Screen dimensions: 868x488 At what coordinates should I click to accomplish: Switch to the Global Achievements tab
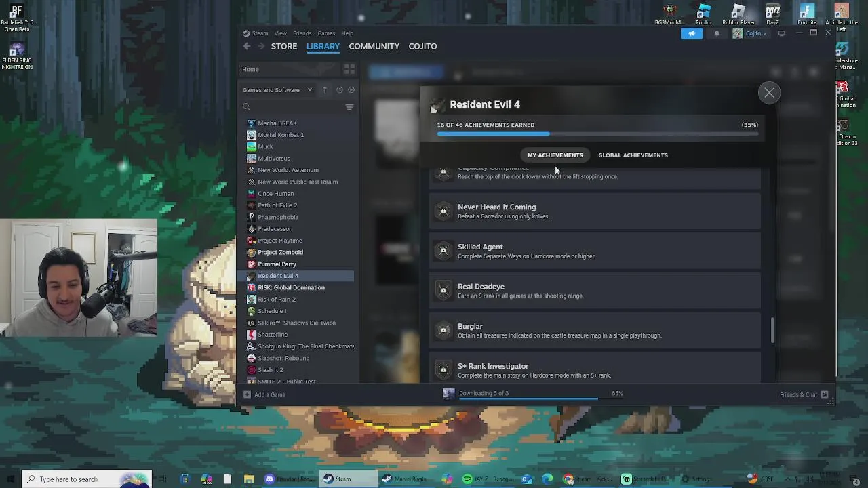click(633, 155)
